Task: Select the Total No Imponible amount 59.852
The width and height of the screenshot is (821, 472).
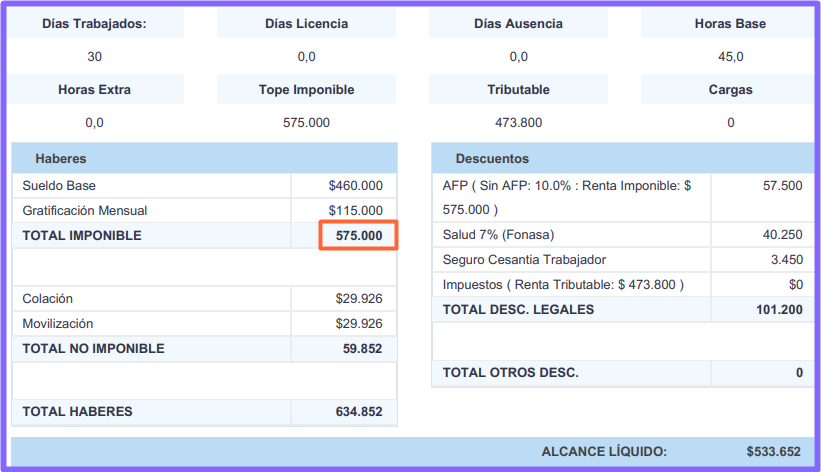Action: pos(362,349)
